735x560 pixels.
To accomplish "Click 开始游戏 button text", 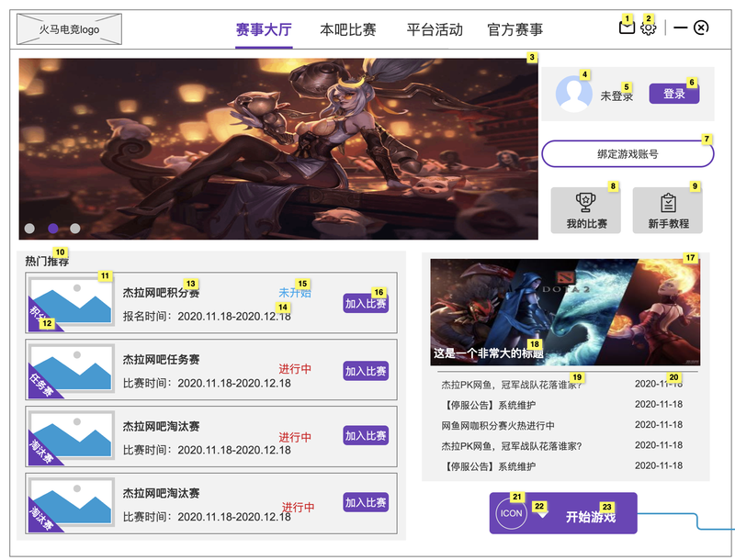I will [x=591, y=517].
